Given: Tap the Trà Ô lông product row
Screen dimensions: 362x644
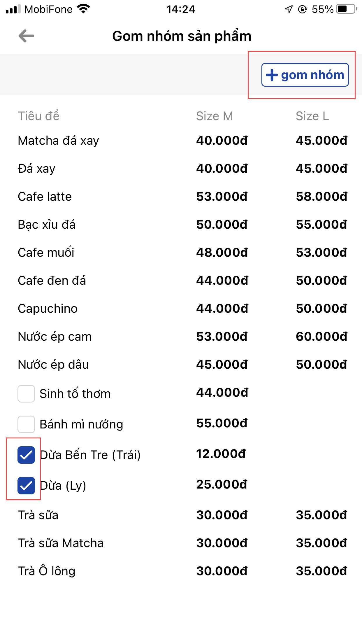Looking at the screenshot, I should [x=47, y=571].
